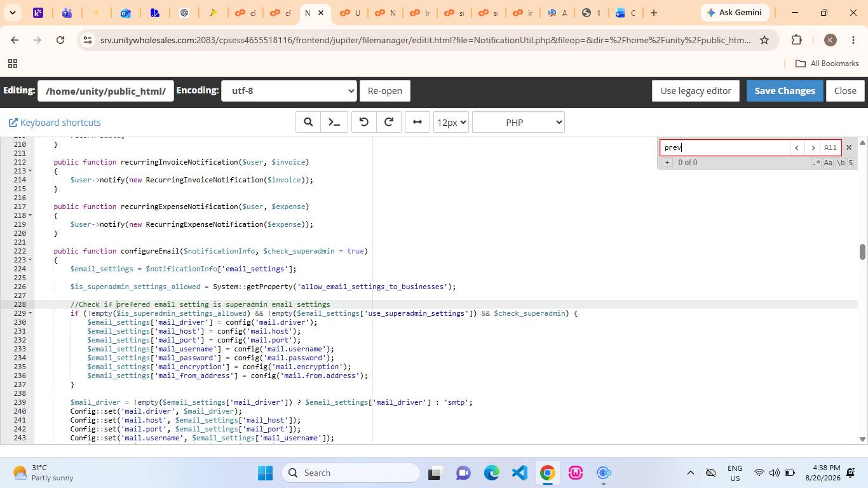
Task: Click into the search text field
Action: [724, 147]
